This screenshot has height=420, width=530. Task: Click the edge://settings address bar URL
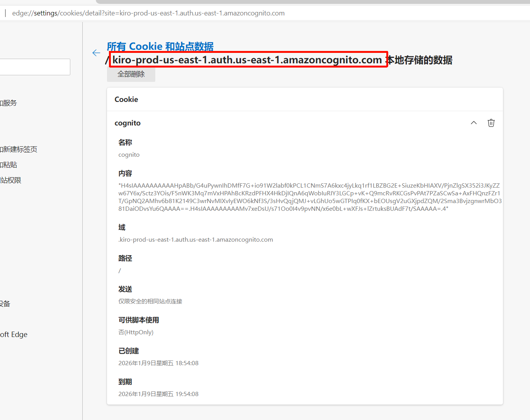pyautogui.click(x=148, y=13)
